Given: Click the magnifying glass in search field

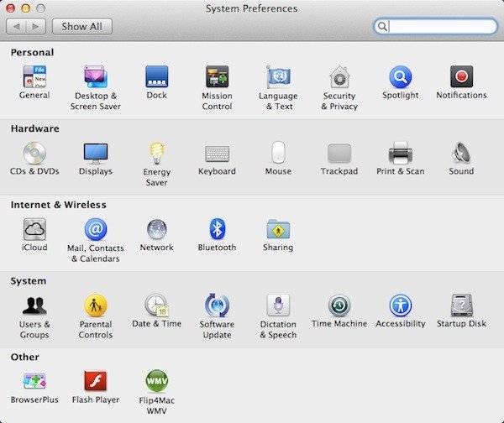Looking at the screenshot, I should [x=382, y=26].
